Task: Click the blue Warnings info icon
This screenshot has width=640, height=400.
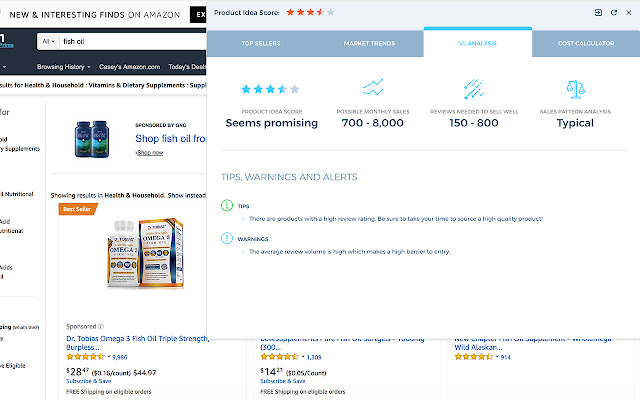Action: pos(227,239)
